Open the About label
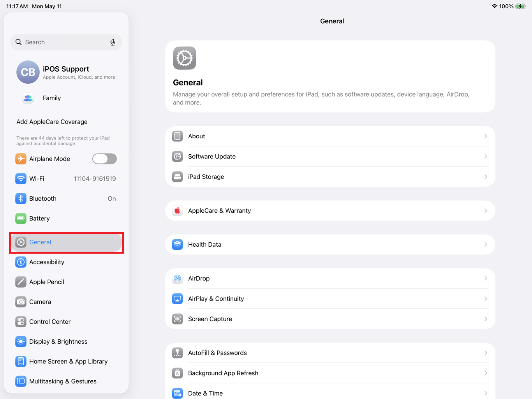Screen dimensions: 532x399 [x=197, y=136]
